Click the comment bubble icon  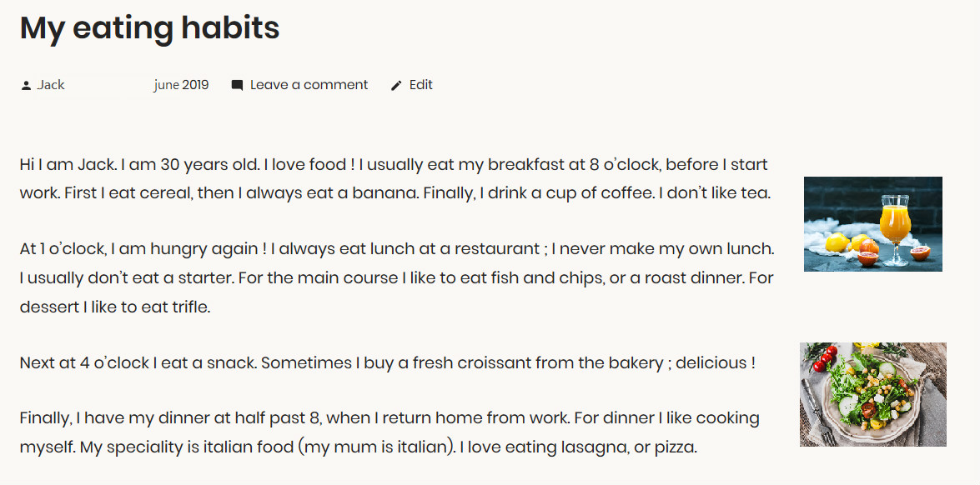click(238, 85)
